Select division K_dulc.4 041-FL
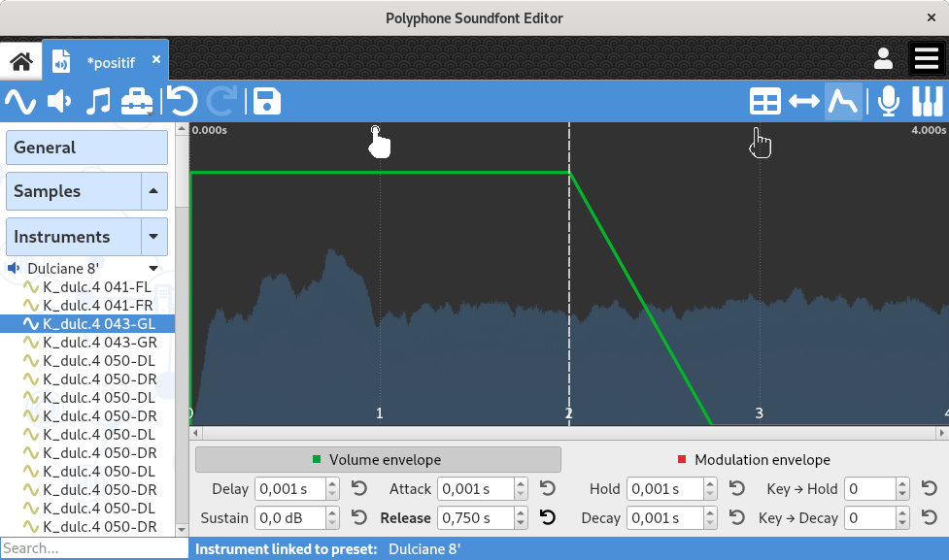Viewport: 949px width, 560px height. click(x=97, y=287)
